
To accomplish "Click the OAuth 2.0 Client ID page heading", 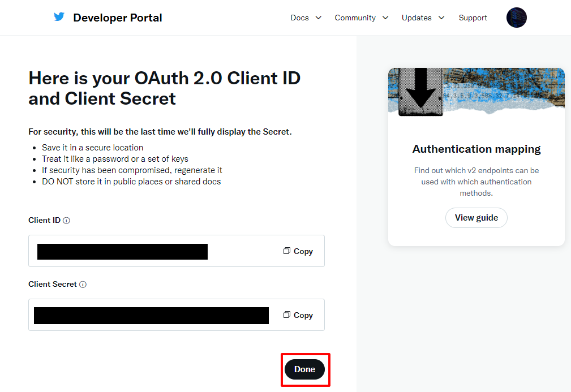I will 165,88.
